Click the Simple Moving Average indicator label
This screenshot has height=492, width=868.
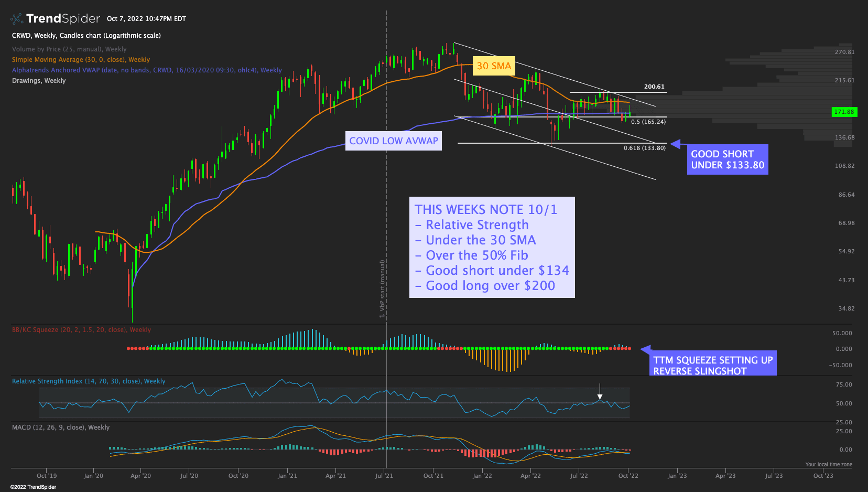pos(81,60)
